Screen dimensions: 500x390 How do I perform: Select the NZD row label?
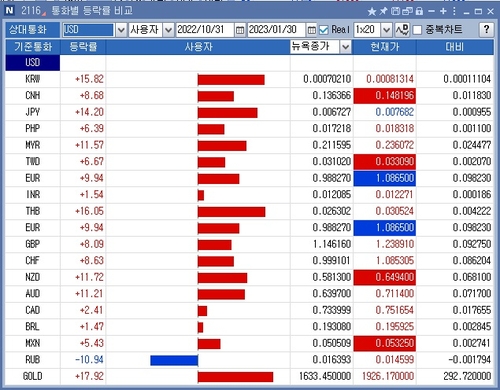click(x=33, y=277)
